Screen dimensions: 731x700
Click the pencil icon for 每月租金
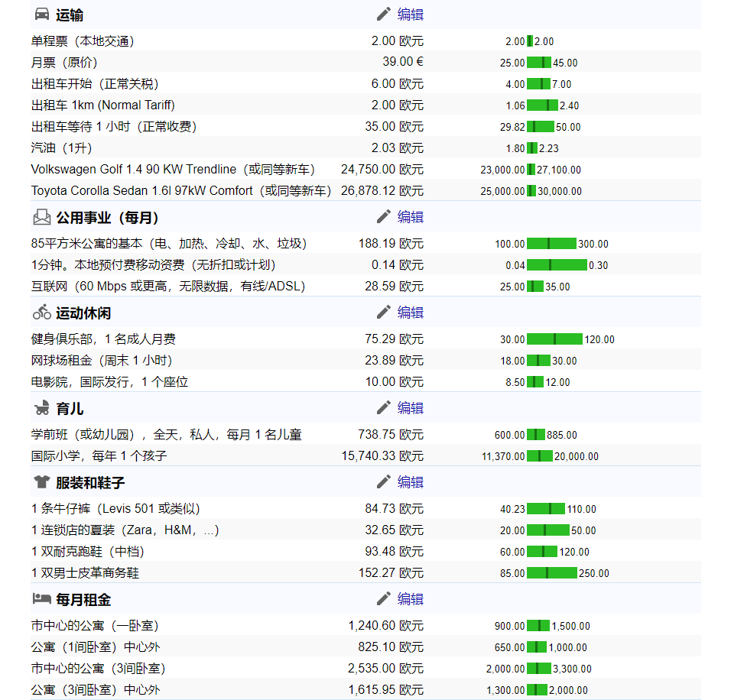(x=382, y=598)
